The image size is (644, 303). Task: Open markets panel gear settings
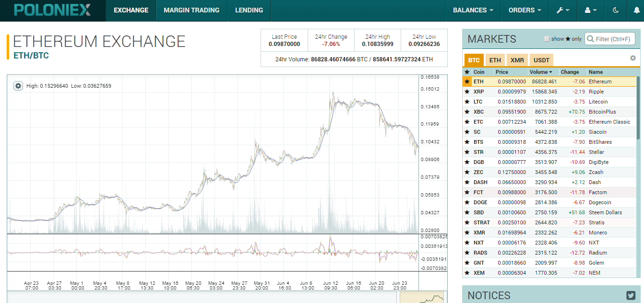pyautogui.click(x=633, y=58)
